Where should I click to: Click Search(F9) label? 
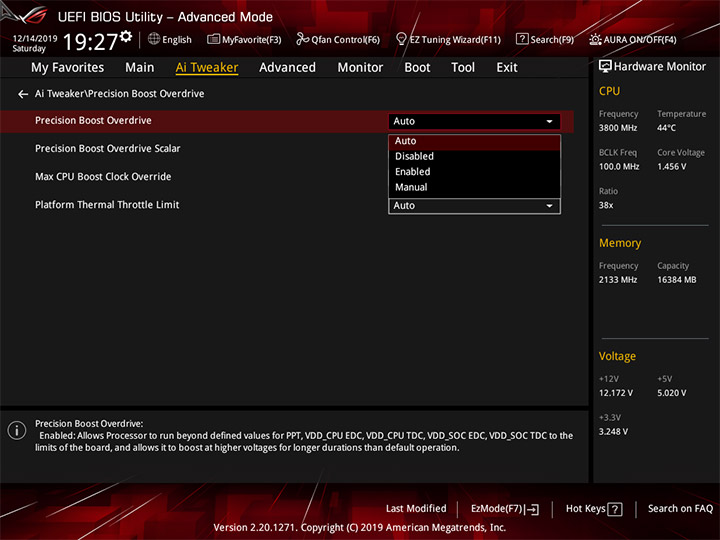pos(552,40)
